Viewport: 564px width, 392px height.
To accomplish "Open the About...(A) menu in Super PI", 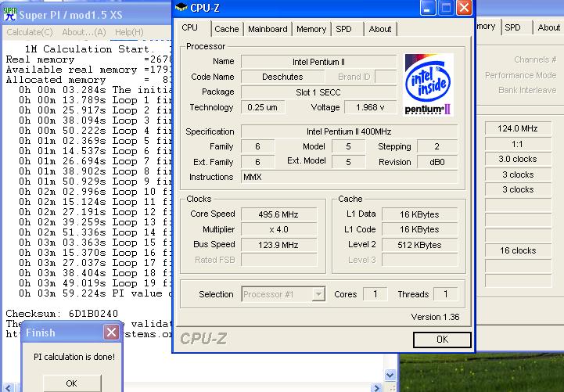I will (x=84, y=32).
